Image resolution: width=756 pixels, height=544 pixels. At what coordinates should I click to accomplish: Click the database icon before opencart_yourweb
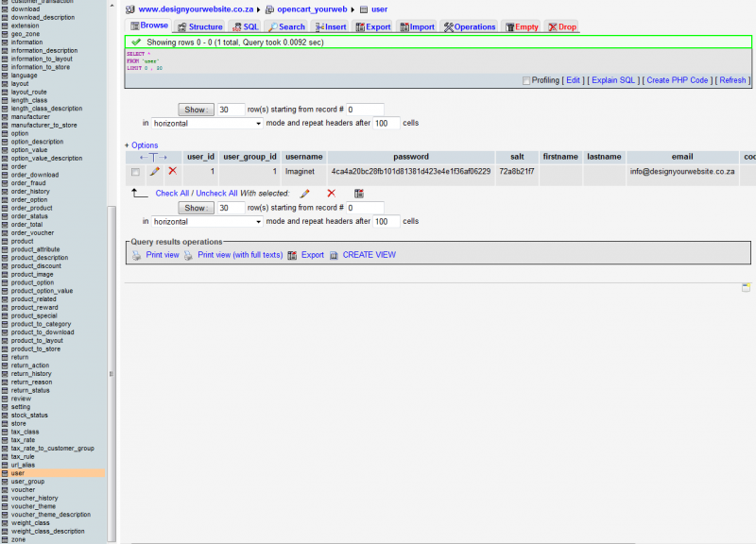[269, 9]
